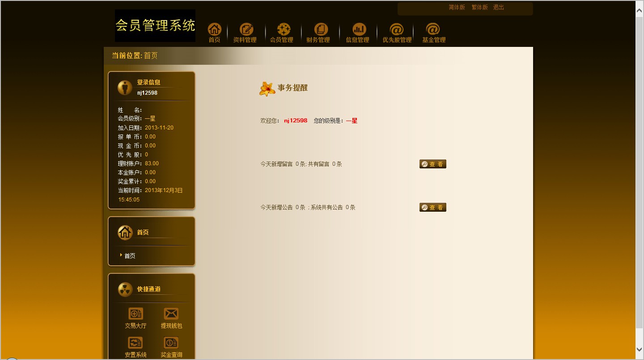Open the 奖金查询 bonus inquiry icon

point(171,343)
